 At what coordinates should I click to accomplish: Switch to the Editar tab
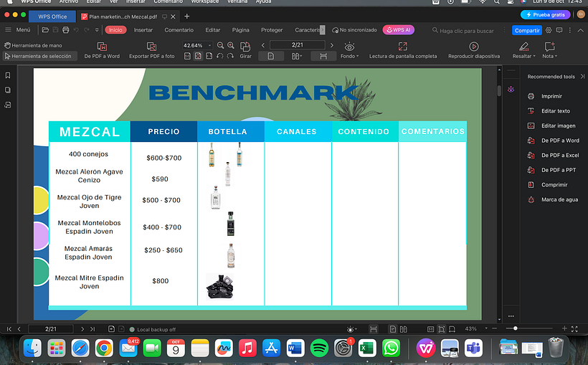tap(213, 30)
